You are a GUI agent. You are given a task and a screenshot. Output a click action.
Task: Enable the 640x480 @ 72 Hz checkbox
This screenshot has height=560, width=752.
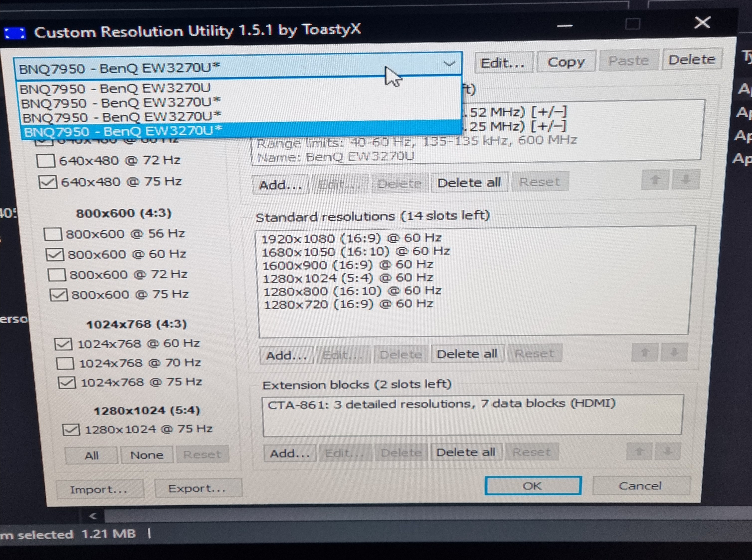click(46, 161)
